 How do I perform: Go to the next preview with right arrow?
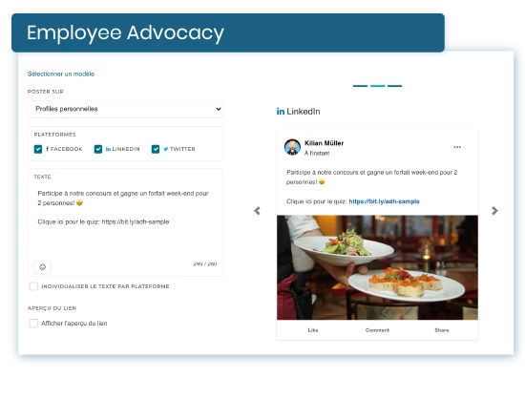point(494,211)
